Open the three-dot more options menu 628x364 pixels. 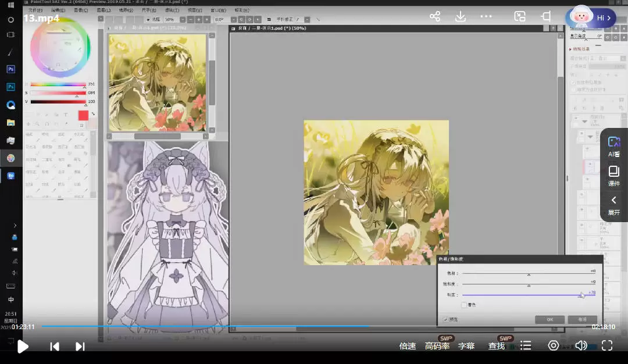click(x=486, y=16)
